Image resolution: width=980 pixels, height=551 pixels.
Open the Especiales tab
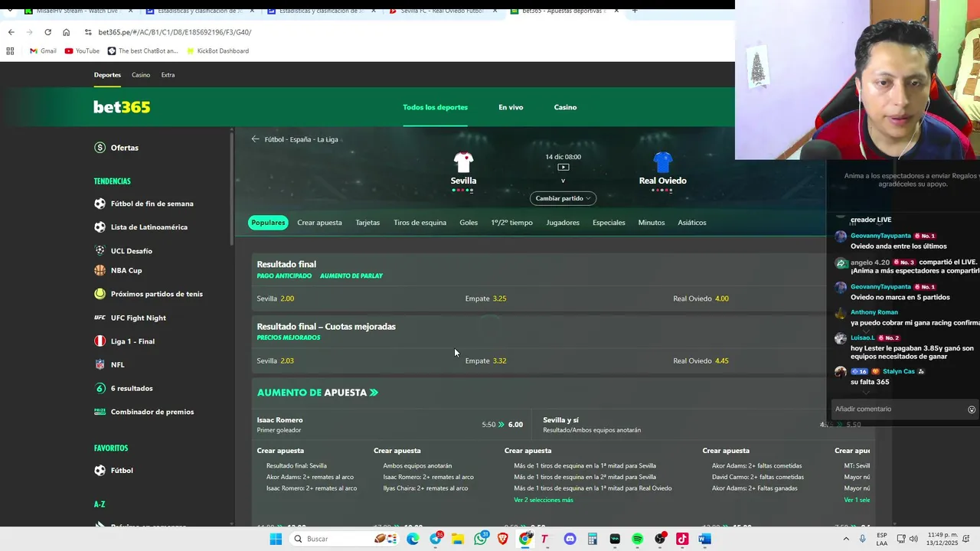coord(609,223)
